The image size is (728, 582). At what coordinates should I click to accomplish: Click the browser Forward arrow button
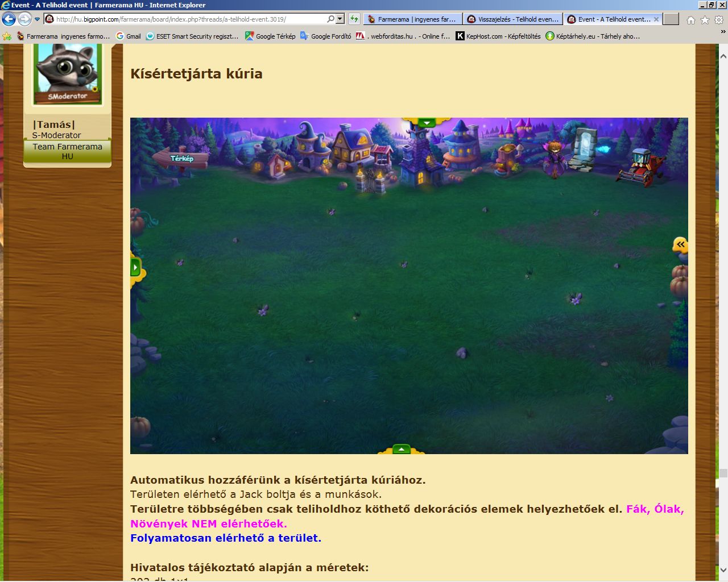(24, 19)
